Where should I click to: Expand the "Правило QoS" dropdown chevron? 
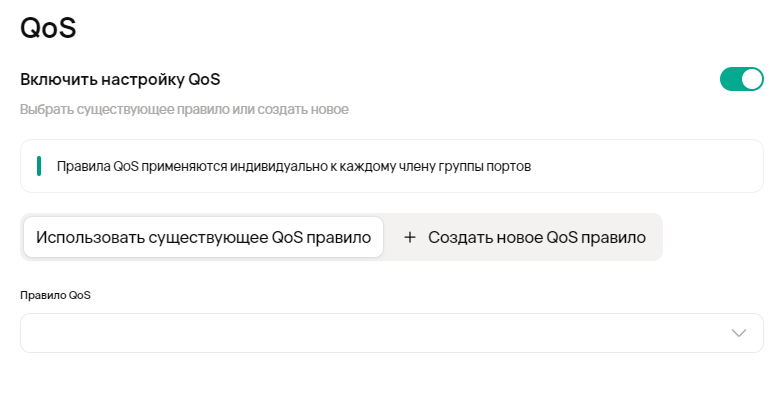[739, 333]
